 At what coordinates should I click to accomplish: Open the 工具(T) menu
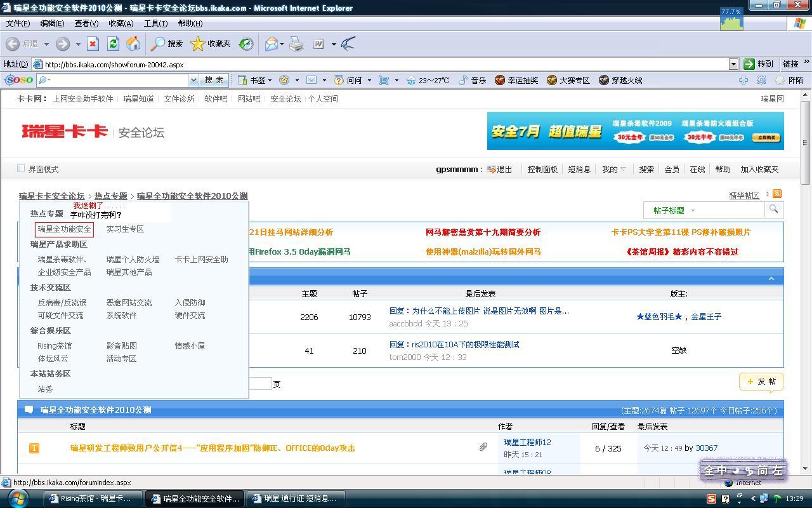[155, 23]
